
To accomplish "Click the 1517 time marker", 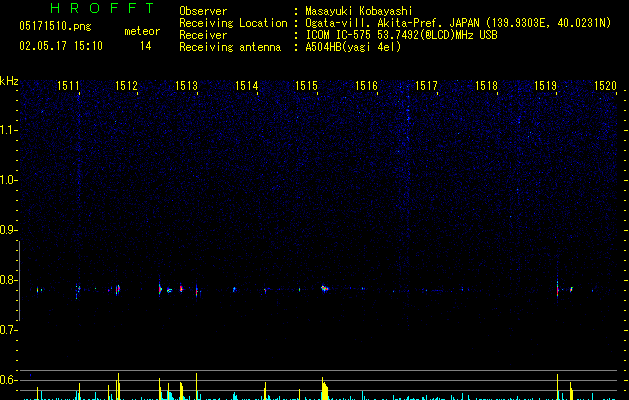I will coord(426,86).
